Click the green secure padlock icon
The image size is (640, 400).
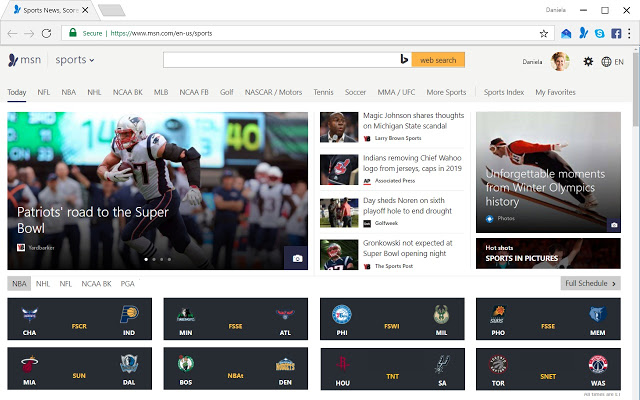[73, 33]
